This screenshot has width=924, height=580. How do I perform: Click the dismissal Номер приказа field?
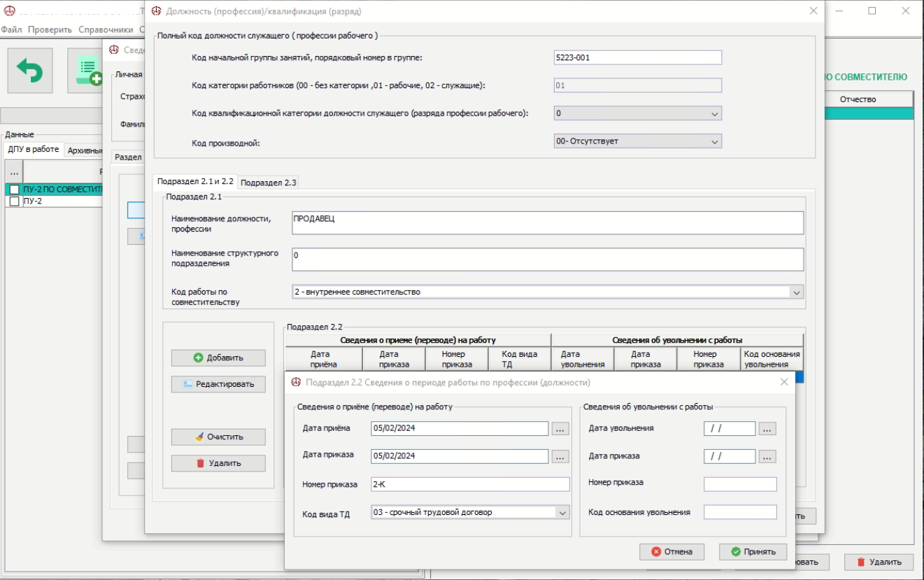(x=740, y=484)
